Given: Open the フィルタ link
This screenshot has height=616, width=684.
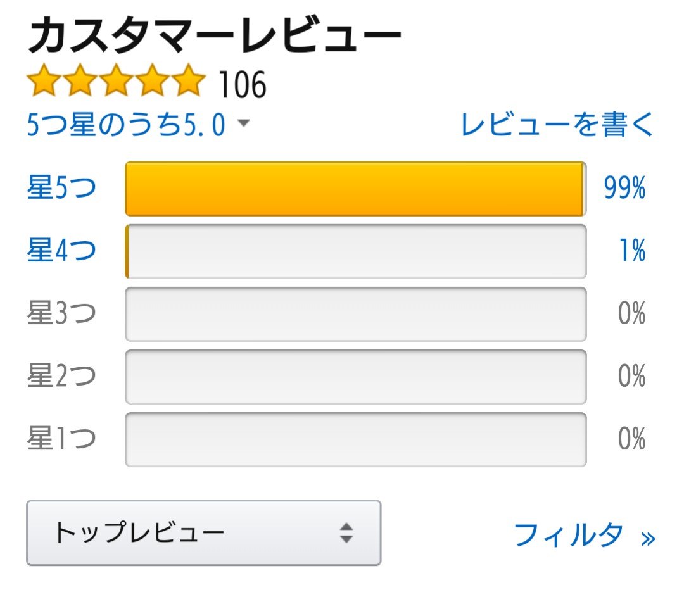Looking at the screenshot, I should 569,534.
